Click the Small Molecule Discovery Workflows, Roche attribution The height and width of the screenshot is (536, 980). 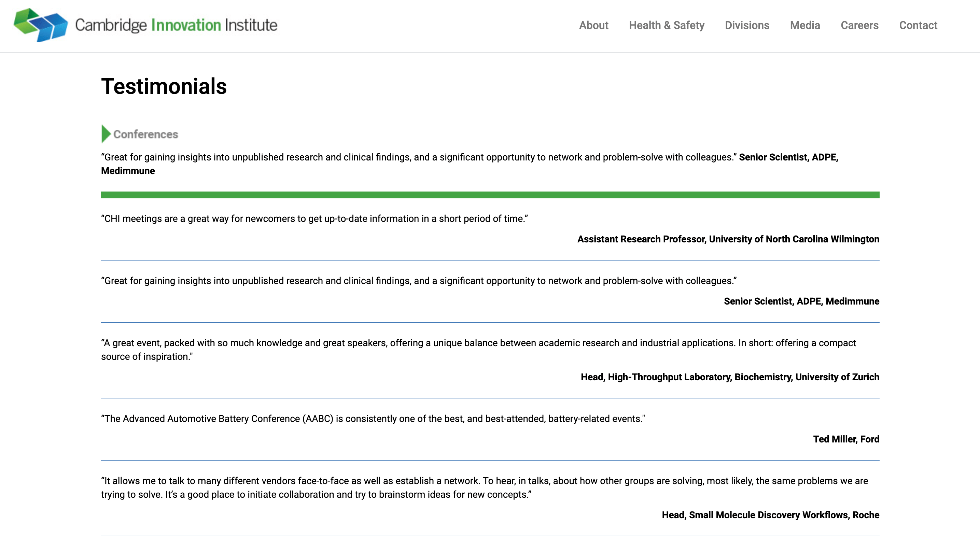[770, 515]
